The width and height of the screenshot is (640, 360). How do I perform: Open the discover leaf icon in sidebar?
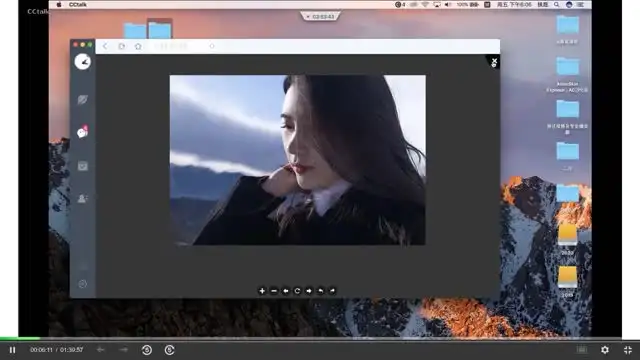click(x=82, y=100)
